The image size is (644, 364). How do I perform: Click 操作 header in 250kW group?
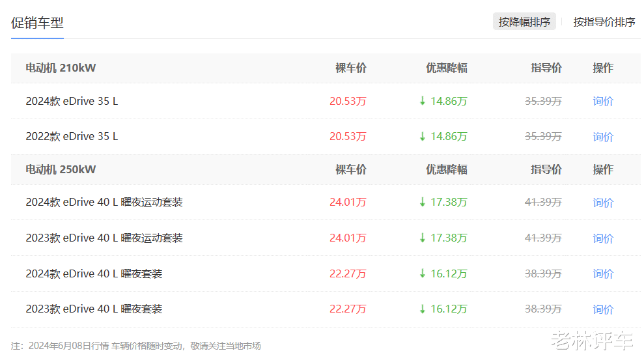click(x=603, y=169)
